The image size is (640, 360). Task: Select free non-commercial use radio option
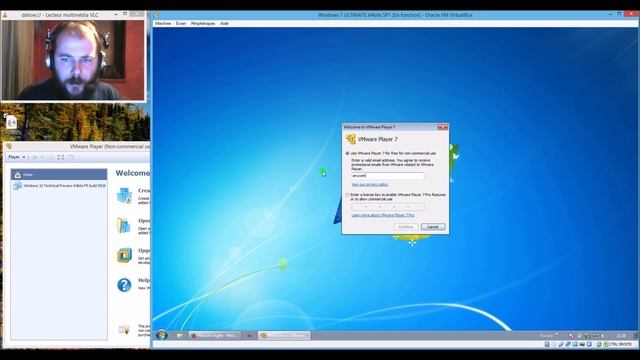[347, 153]
